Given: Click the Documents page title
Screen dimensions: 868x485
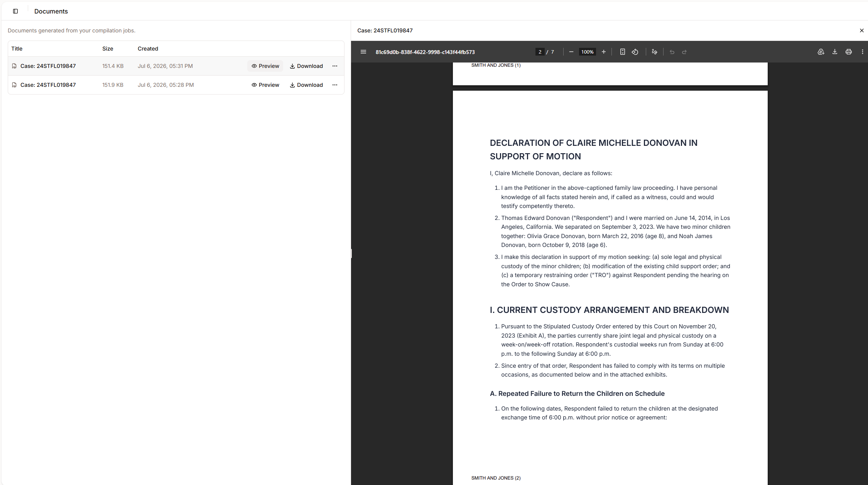Looking at the screenshot, I should [51, 11].
